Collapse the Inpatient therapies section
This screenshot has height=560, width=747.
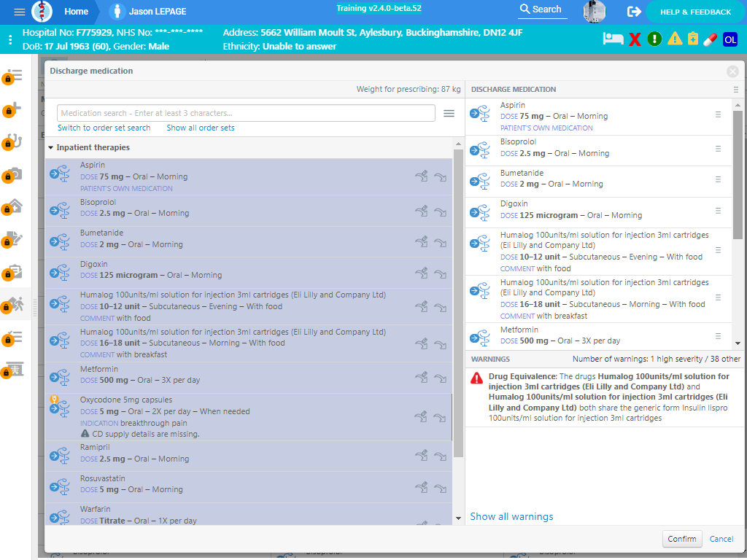pos(51,147)
